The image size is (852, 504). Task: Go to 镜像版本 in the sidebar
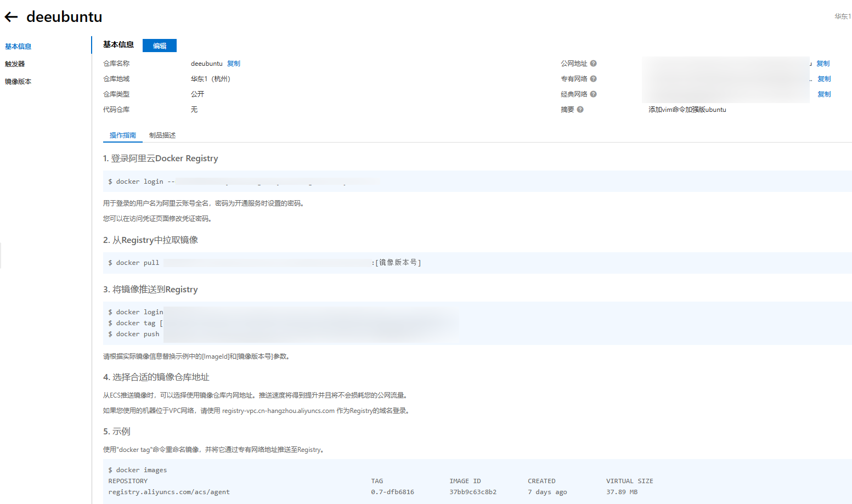18,82
